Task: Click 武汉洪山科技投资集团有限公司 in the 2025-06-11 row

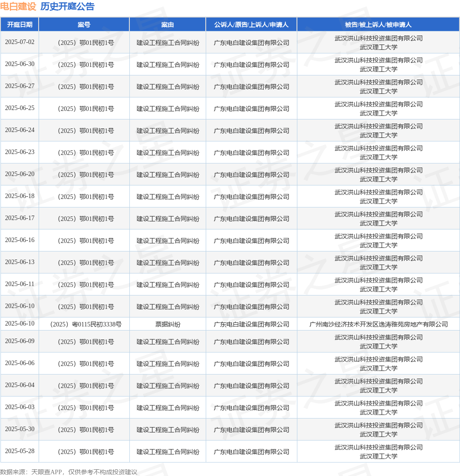Action: click(x=378, y=280)
